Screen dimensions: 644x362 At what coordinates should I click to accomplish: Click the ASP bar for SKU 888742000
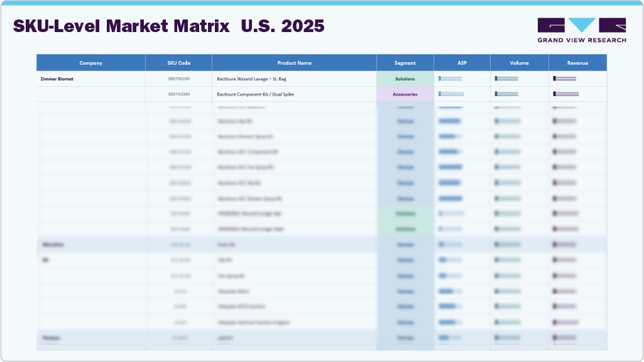click(x=451, y=94)
